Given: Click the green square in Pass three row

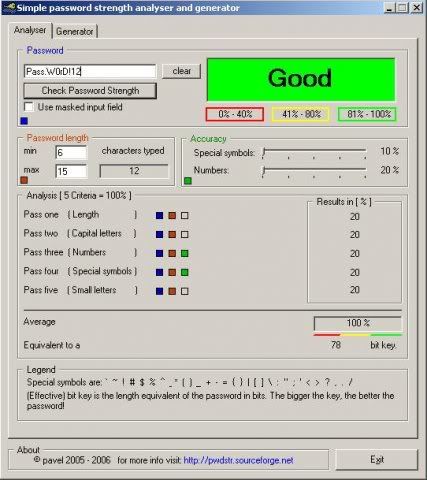Looking at the screenshot, I should 185,254.
